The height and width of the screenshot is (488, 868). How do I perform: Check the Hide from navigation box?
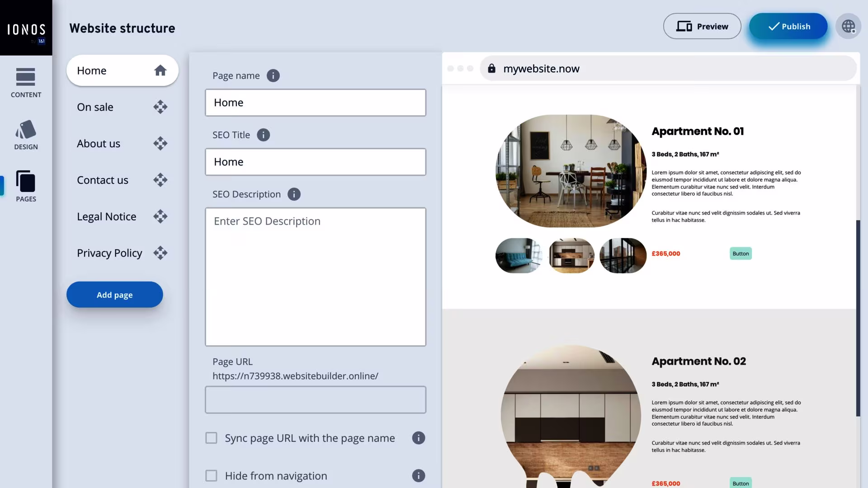click(x=211, y=475)
